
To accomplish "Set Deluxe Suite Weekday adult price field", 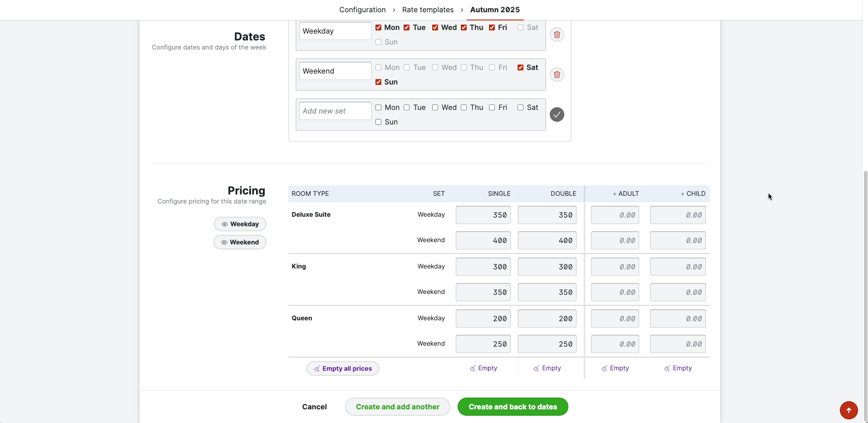I will click(x=615, y=215).
